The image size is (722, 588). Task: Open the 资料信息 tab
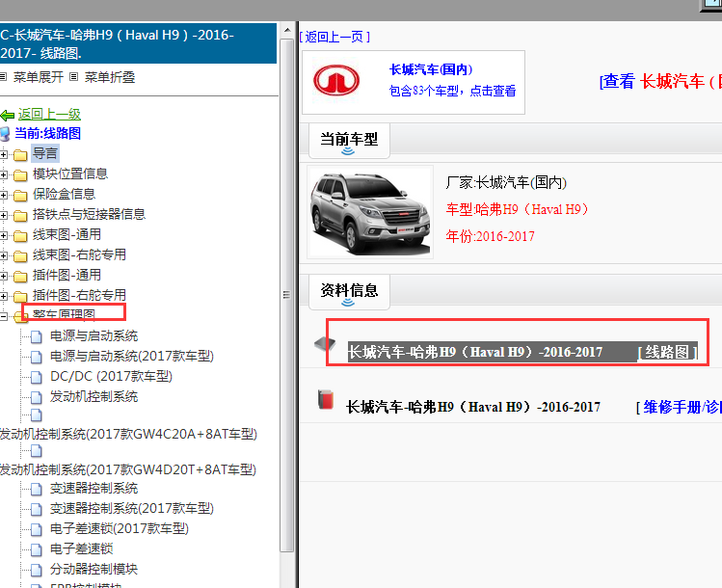[x=349, y=292]
